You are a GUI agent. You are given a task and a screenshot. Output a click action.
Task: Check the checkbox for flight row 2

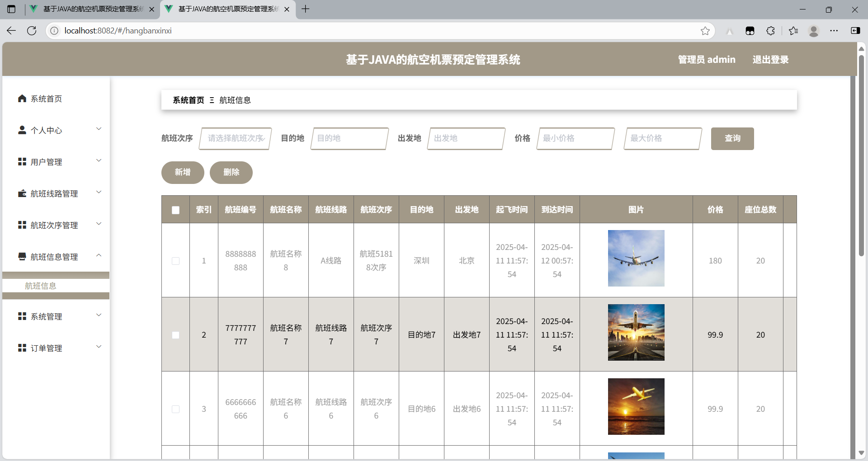coord(175,335)
